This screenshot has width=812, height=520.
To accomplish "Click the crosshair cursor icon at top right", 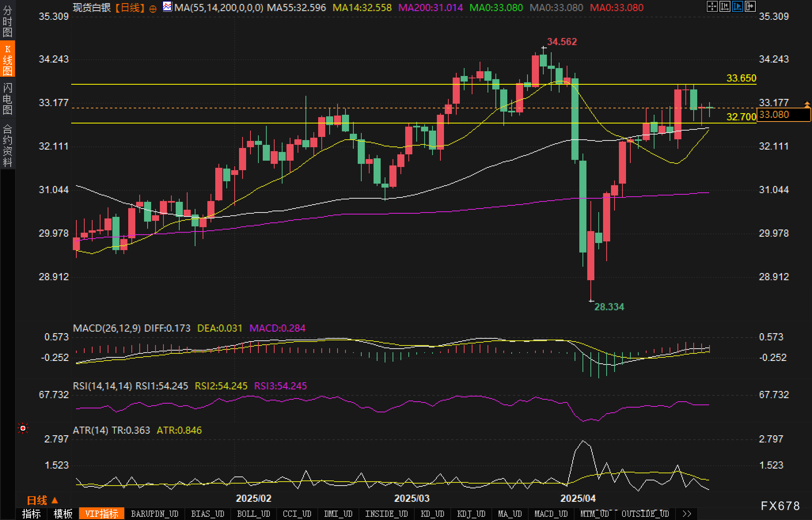I will click(712, 6).
